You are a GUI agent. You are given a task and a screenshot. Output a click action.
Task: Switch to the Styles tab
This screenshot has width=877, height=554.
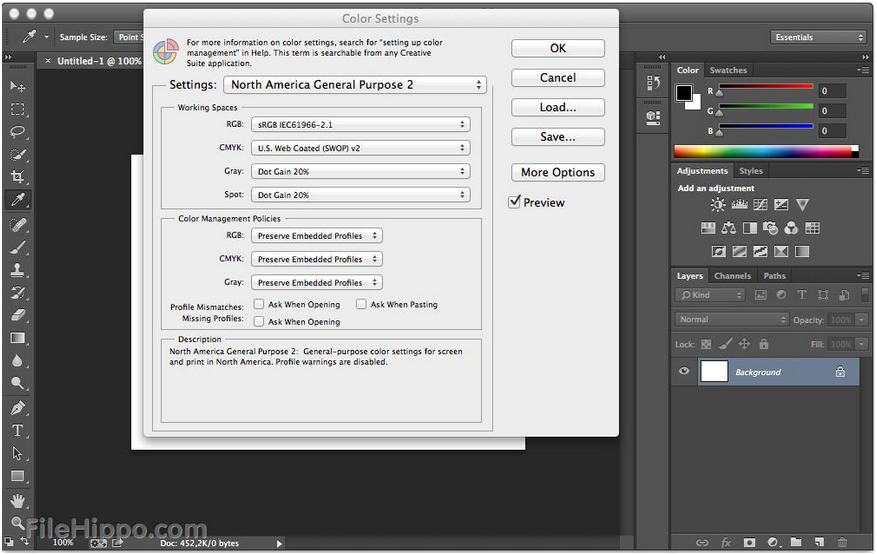click(x=751, y=171)
